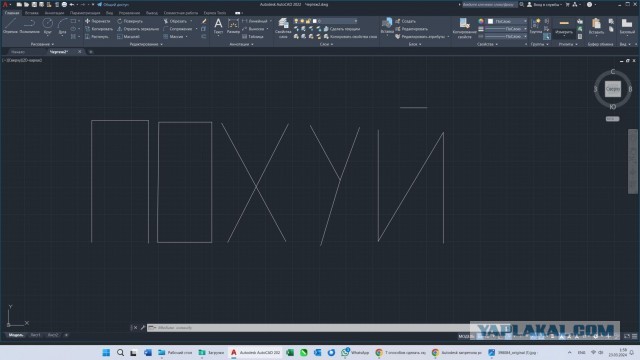The image size is (640, 360).
Task: Click Копирование свойств match properties
Action: [x=464, y=28]
